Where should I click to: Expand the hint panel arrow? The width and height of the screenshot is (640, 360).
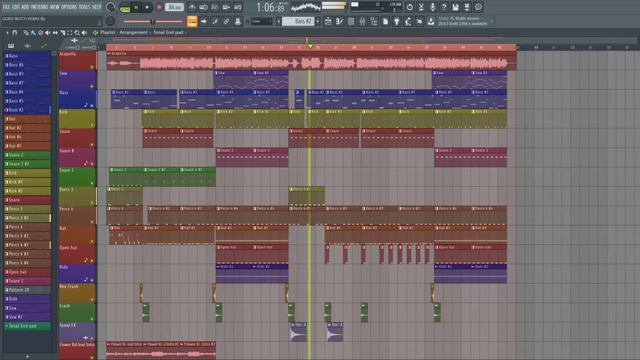tap(492, 21)
